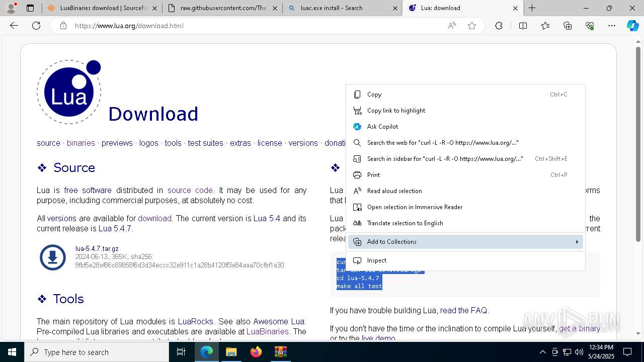Click the lua-5.4.7 download arrow icon

tap(53, 257)
